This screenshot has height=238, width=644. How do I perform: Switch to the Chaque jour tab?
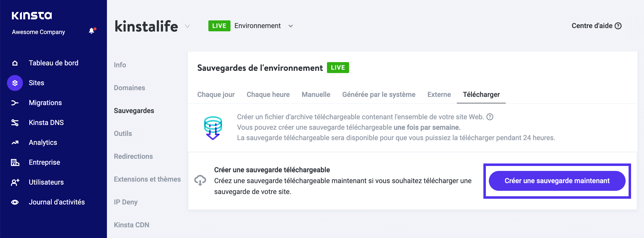[x=216, y=94]
